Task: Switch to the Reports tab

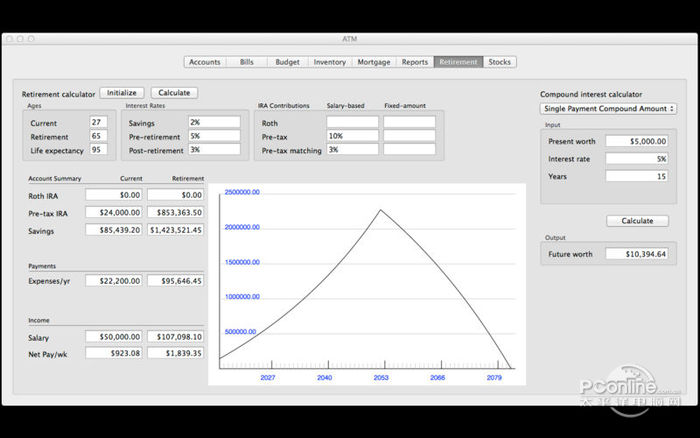Action: click(x=415, y=62)
